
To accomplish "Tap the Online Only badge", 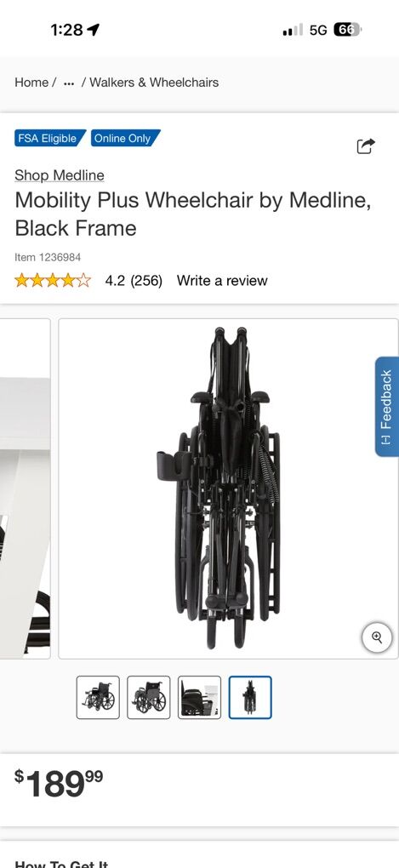I will tap(125, 138).
